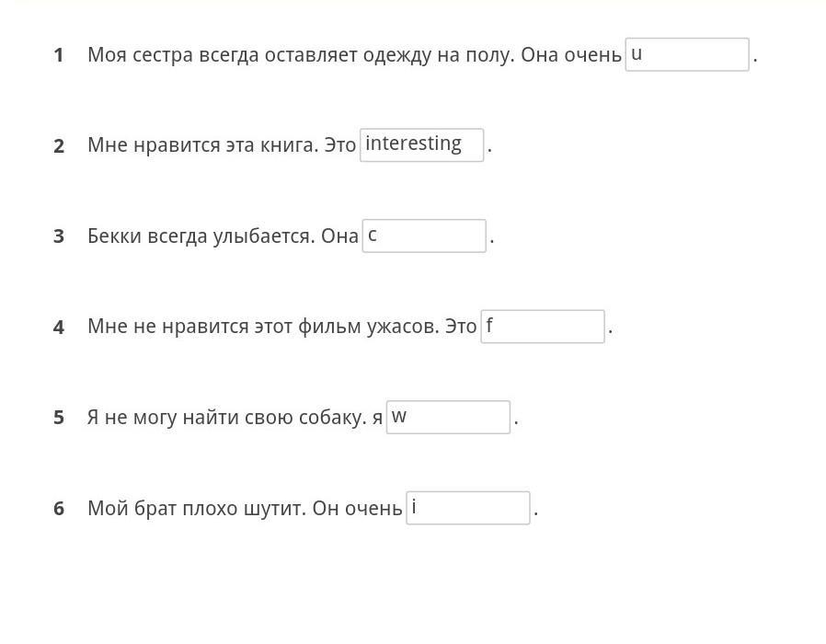The image size is (826, 644).
Task: Click question number 4 label
Action: (x=59, y=328)
